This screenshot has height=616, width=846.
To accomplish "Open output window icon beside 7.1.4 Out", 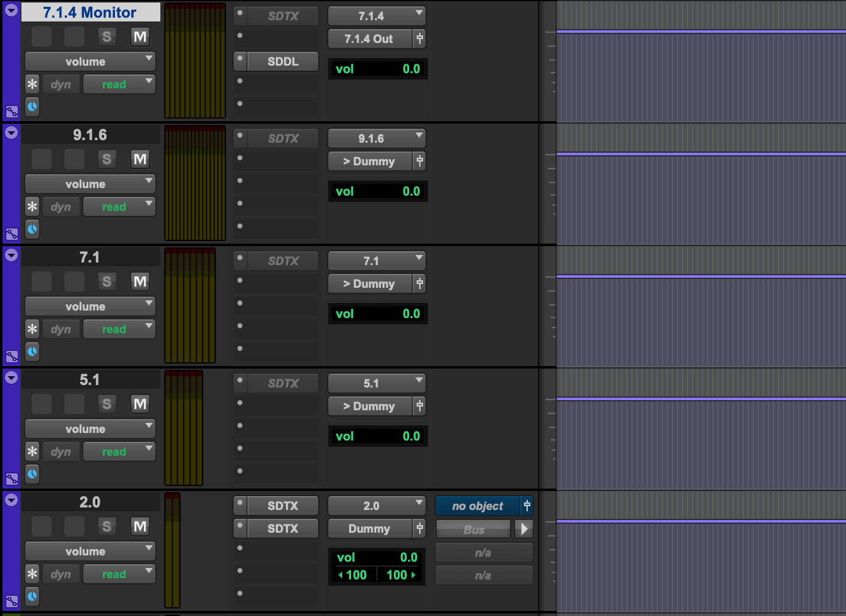I will point(420,39).
